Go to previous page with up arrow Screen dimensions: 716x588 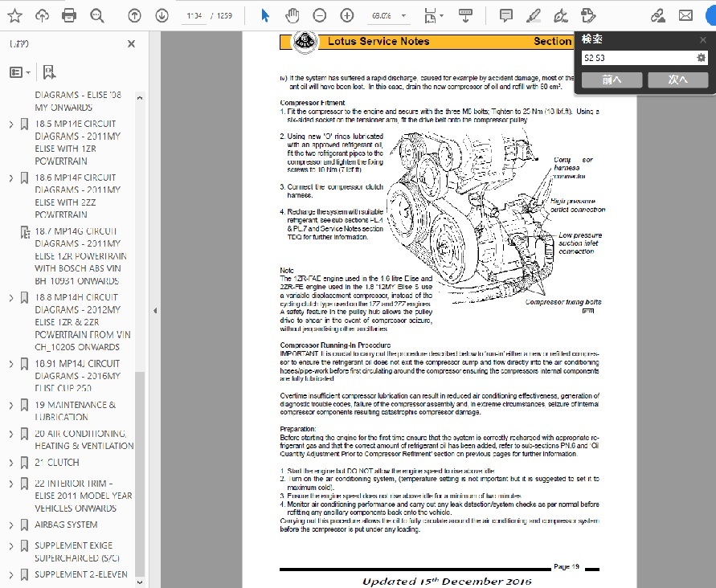click(x=134, y=16)
